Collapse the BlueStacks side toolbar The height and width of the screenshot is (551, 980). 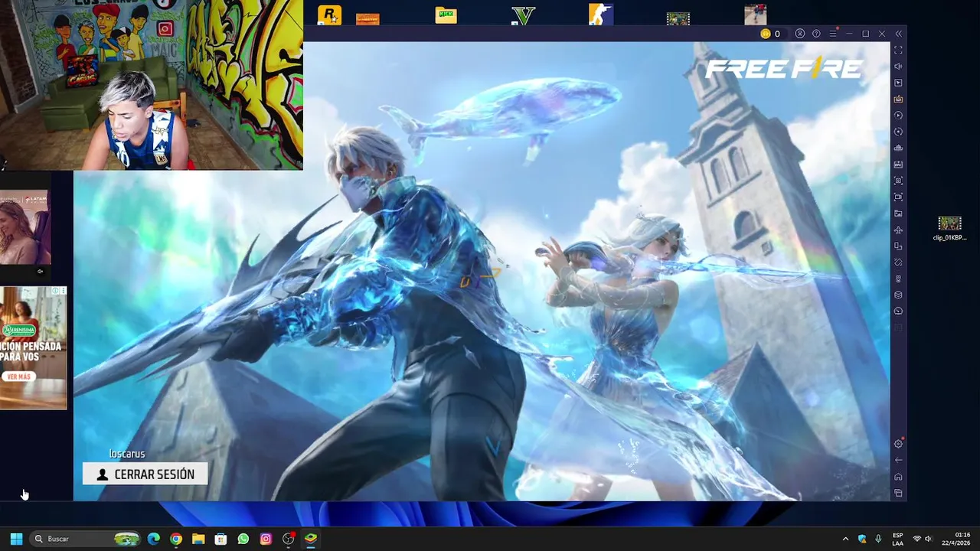pyautogui.click(x=899, y=34)
